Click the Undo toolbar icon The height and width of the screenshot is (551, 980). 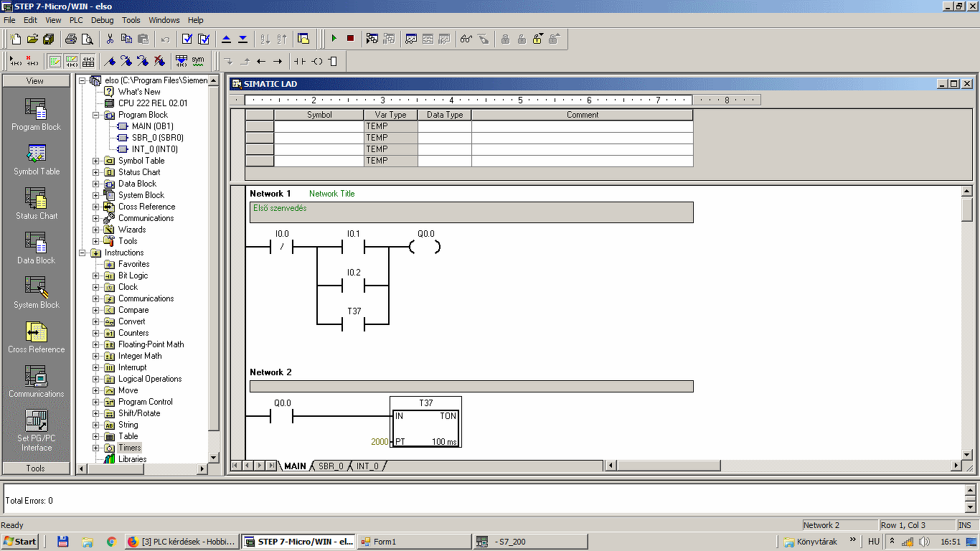point(165,39)
